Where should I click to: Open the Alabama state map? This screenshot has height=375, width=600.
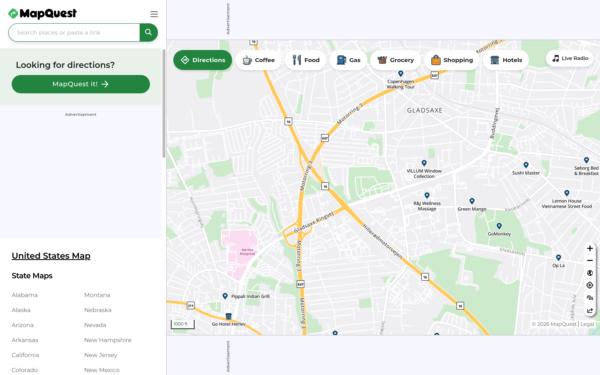click(x=24, y=295)
